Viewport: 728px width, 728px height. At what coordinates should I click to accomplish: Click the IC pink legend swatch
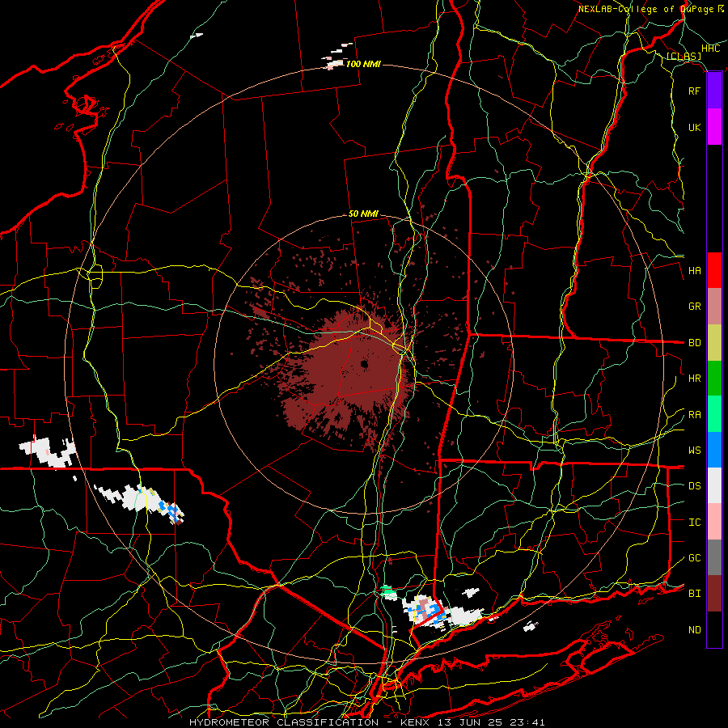pyautogui.click(x=714, y=522)
